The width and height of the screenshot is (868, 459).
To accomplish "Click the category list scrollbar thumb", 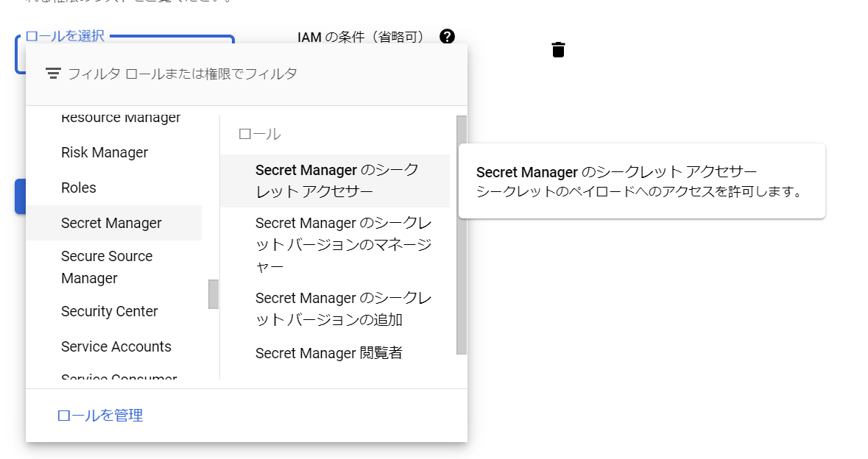I will coord(213,294).
